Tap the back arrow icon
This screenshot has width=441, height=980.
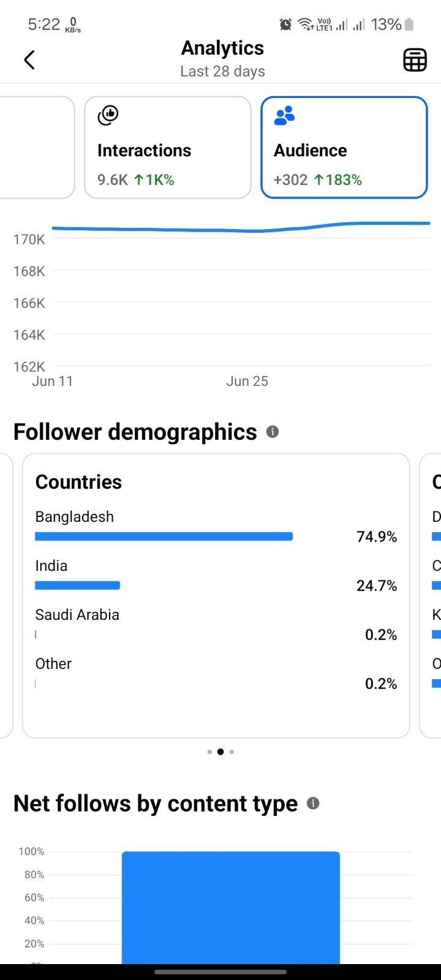click(29, 60)
